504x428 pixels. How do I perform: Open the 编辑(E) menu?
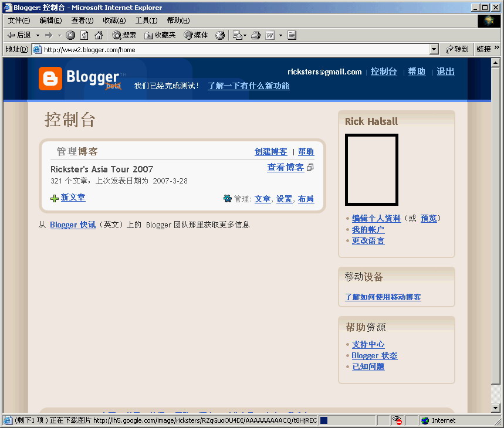click(50, 21)
